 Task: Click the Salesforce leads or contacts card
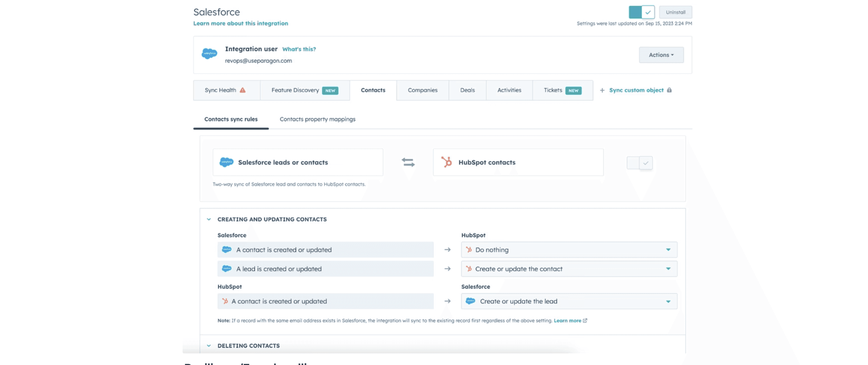click(298, 162)
